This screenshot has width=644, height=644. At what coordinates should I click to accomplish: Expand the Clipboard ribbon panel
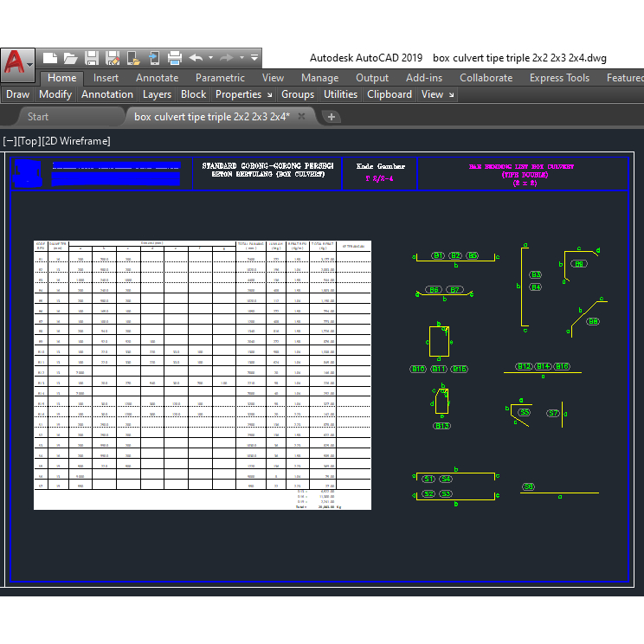390,94
